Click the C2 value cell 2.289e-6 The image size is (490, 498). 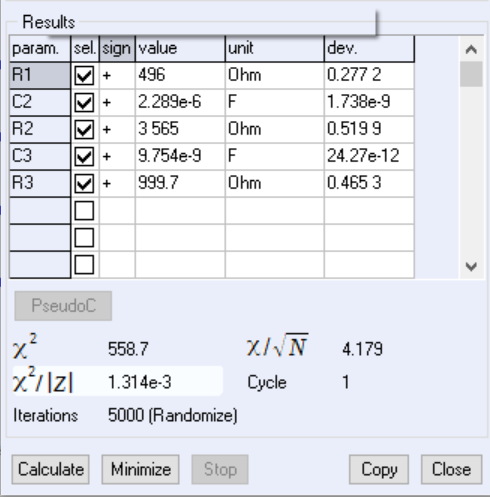pos(180,102)
